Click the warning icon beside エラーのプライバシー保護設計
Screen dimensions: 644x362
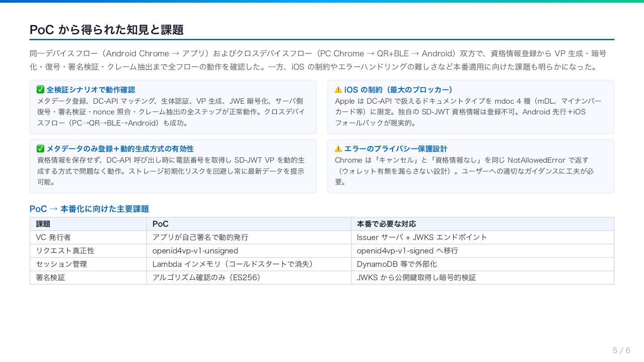[x=339, y=148]
